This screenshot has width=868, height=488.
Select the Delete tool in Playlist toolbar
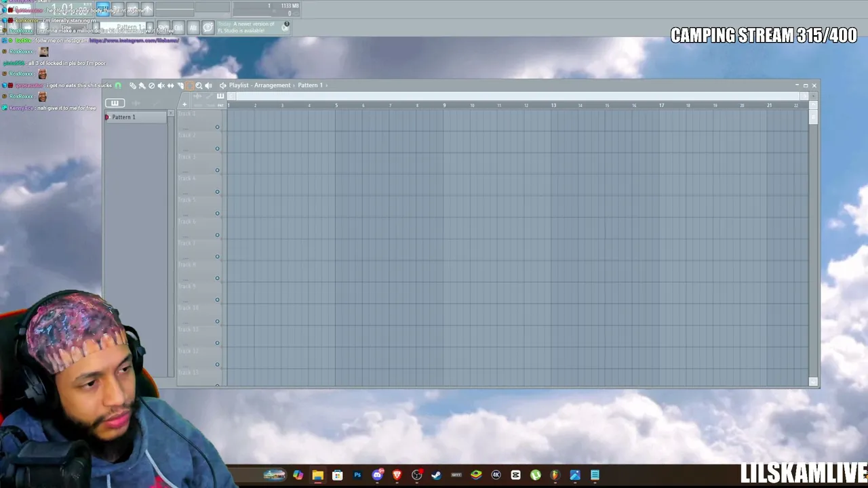152,85
